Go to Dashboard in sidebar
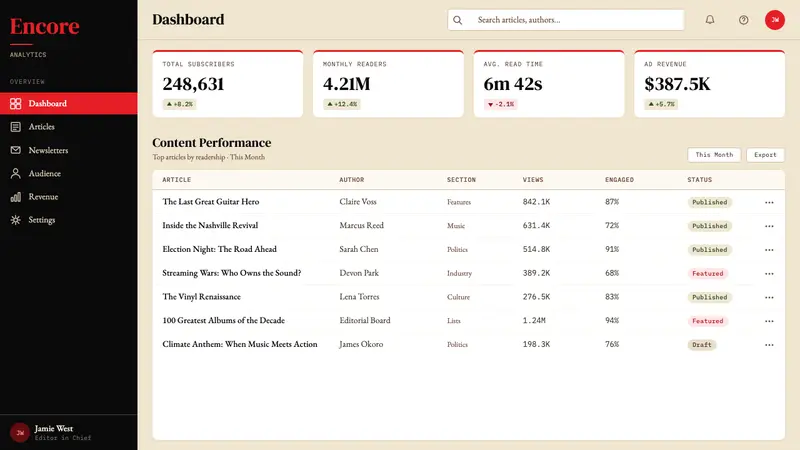 pos(68,104)
